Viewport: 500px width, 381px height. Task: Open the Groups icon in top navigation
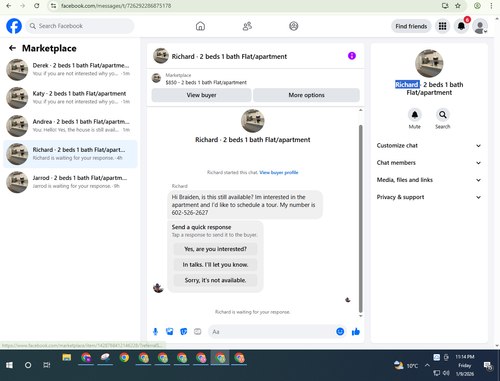click(x=294, y=26)
